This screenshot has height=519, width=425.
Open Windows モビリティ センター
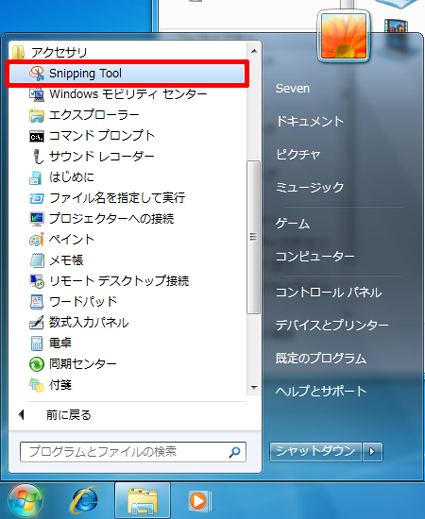pyautogui.click(x=127, y=94)
